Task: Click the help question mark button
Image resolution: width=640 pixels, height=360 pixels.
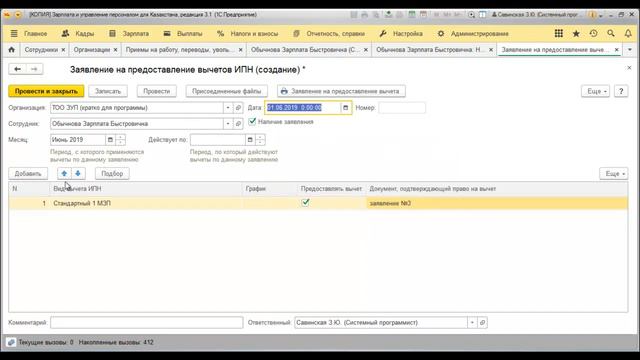Action: (x=621, y=91)
